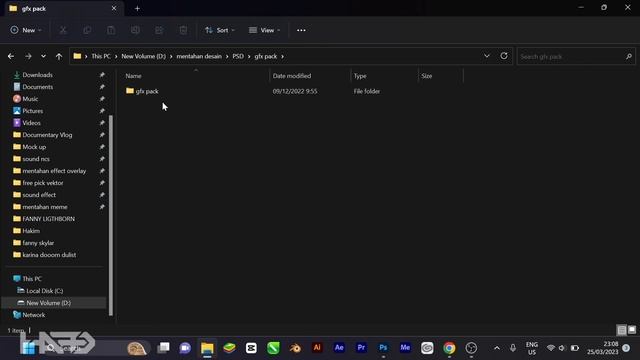Image resolution: width=640 pixels, height=360 pixels.
Task: Open network volume battery quick settings
Action: [x=562, y=348]
